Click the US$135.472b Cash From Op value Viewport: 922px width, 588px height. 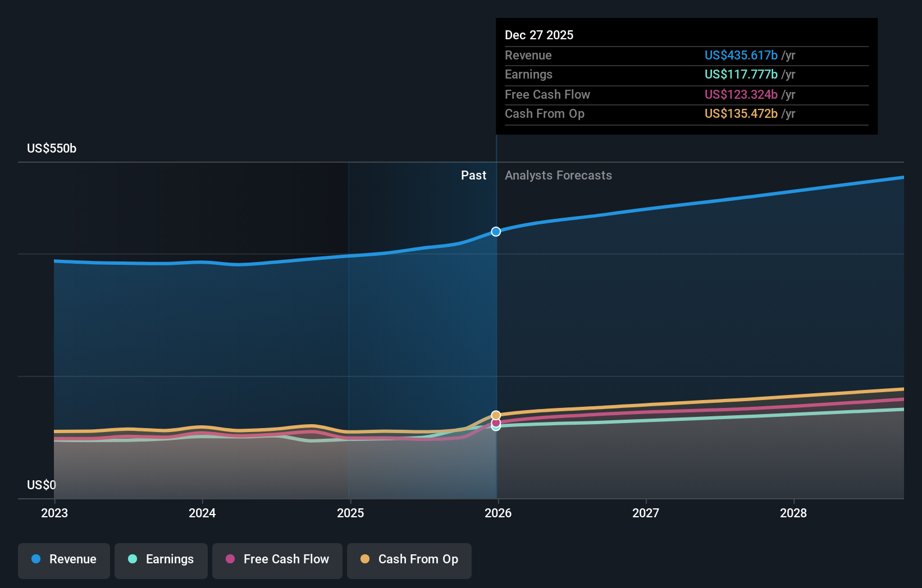(x=741, y=114)
